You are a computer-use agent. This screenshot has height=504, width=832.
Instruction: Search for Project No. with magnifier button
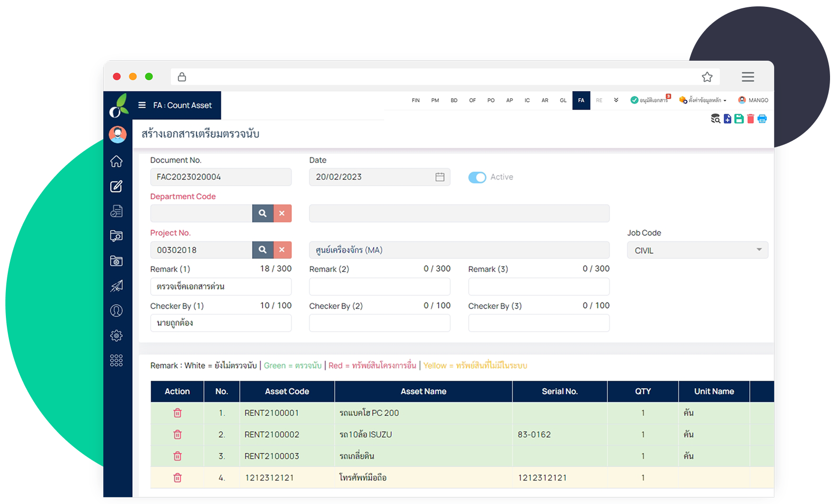(x=263, y=250)
